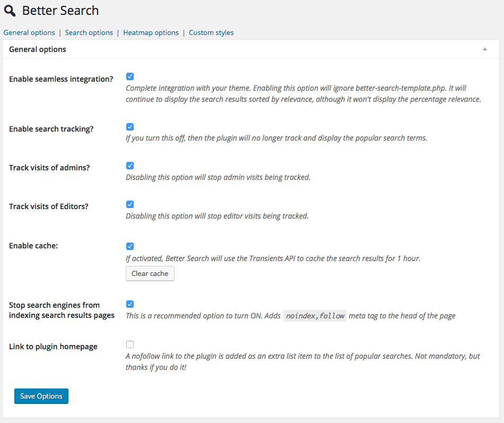504x423 pixels.
Task: Click the noindex,follow code snippet
Action: (x=315, y=316)
